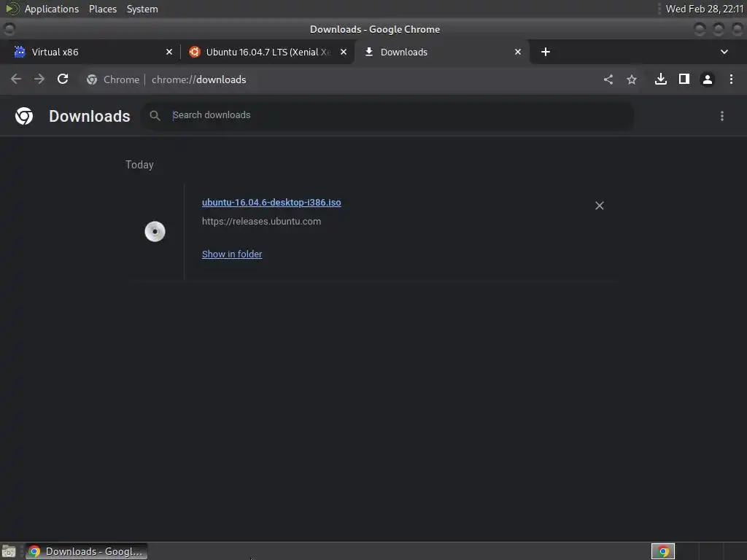Click the clock showing Wed Feb 28, 22:11
747x560 pixels.
[705, 9]
